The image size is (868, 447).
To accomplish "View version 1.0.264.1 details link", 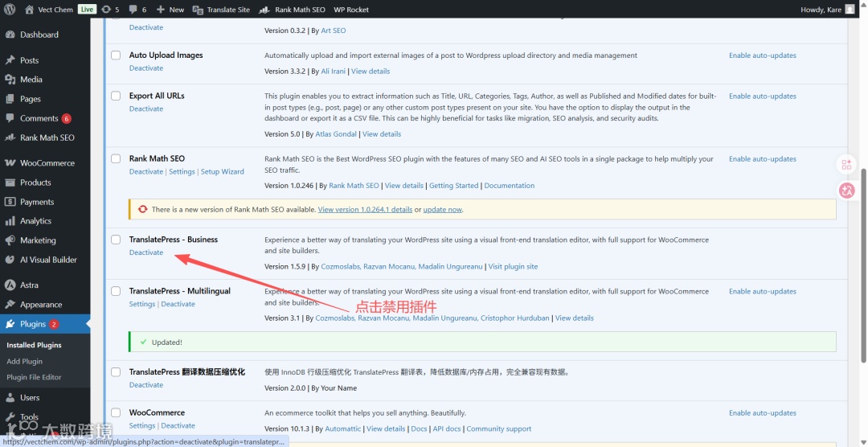I will click(365, 209).
